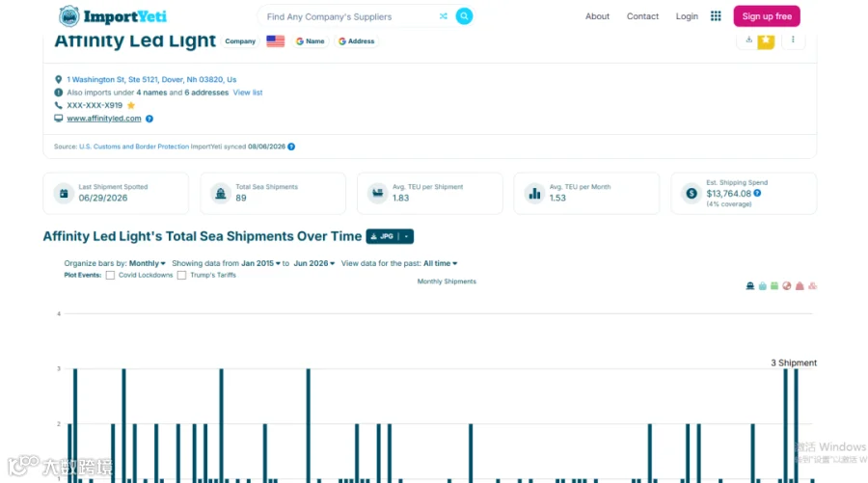Click the phone number star icon
The image size is (868, 483).
tap(131, 105)
